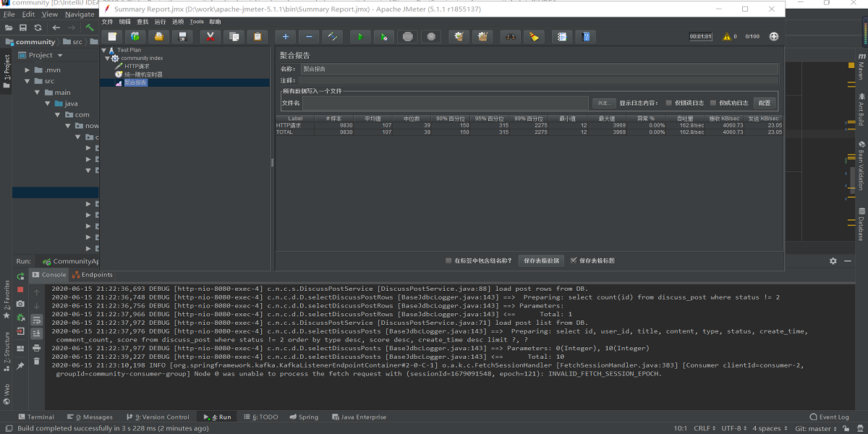Open the Maven side panel
The image size is (868, 434).
pyautogui.click(x=861, y=66)
